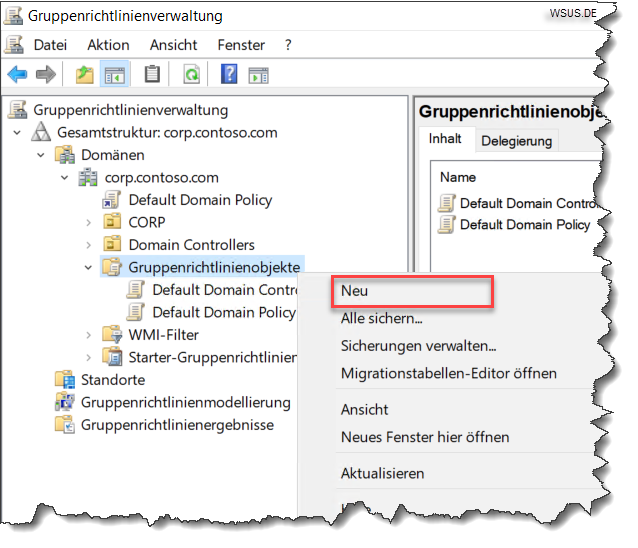The height and width of the screenshot is (548, 638).
Task: Click the clipboard icon in toolbar
Action: point(152,74)
